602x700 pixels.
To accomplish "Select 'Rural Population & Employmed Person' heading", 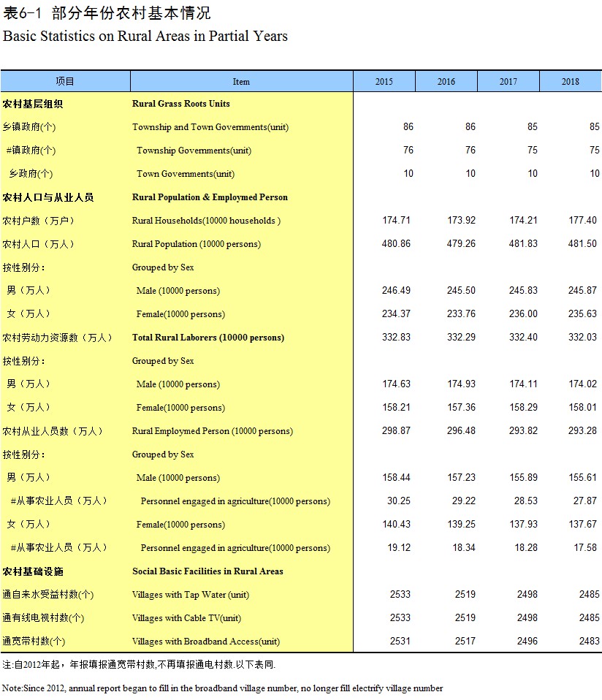I will pyautogui.click(x=210, y=197).
